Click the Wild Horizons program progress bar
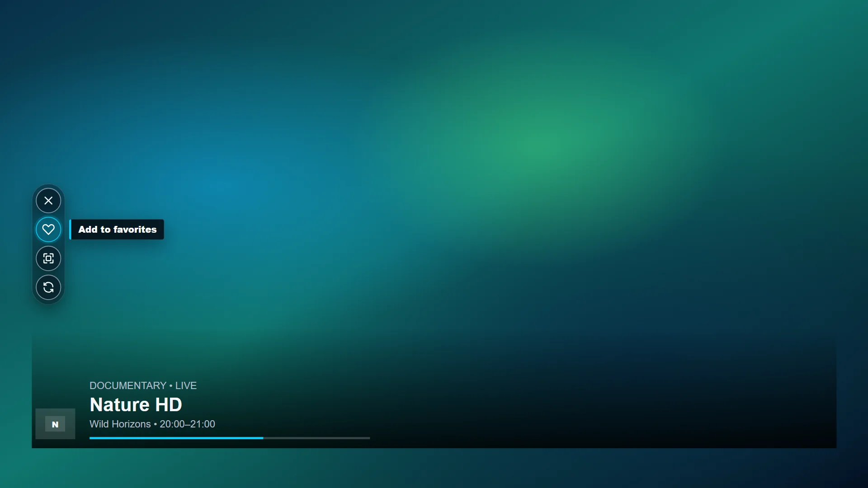Viewport: 868px width, 488px height. (230, 438)
